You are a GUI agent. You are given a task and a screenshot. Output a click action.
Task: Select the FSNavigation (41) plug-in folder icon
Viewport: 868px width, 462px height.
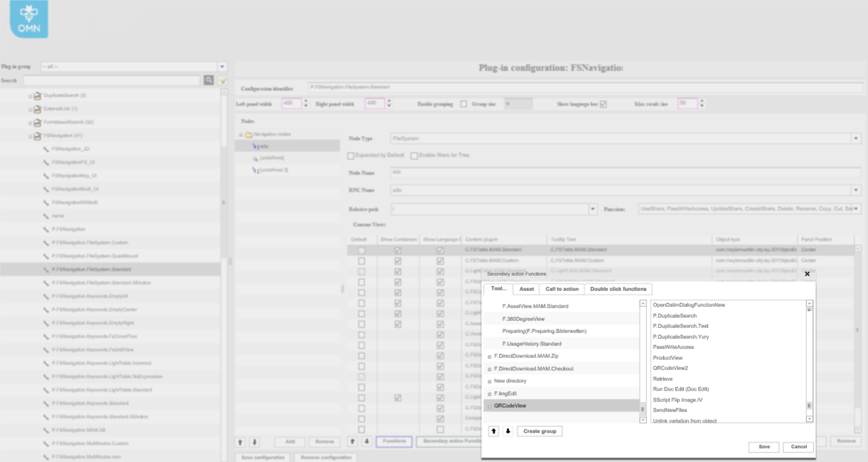pyautogui.click(x=38, y=136)
